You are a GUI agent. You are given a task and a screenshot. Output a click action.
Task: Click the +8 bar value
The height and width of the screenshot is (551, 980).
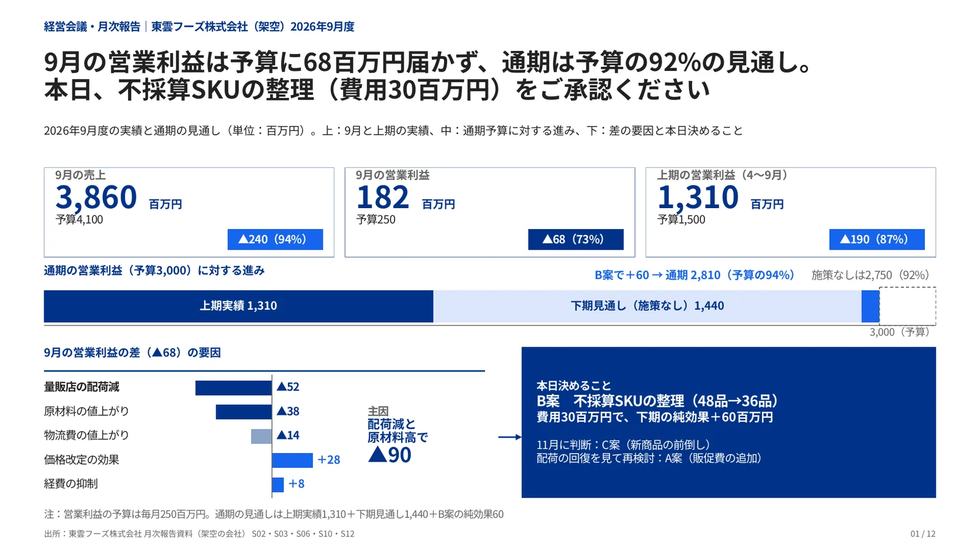(x=296, y=484)
